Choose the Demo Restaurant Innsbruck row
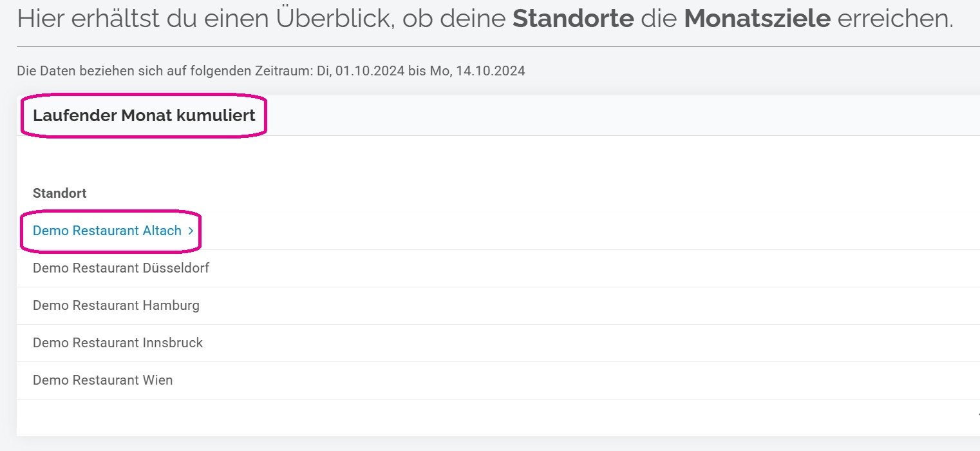980x451 pixels. point(498,343)
